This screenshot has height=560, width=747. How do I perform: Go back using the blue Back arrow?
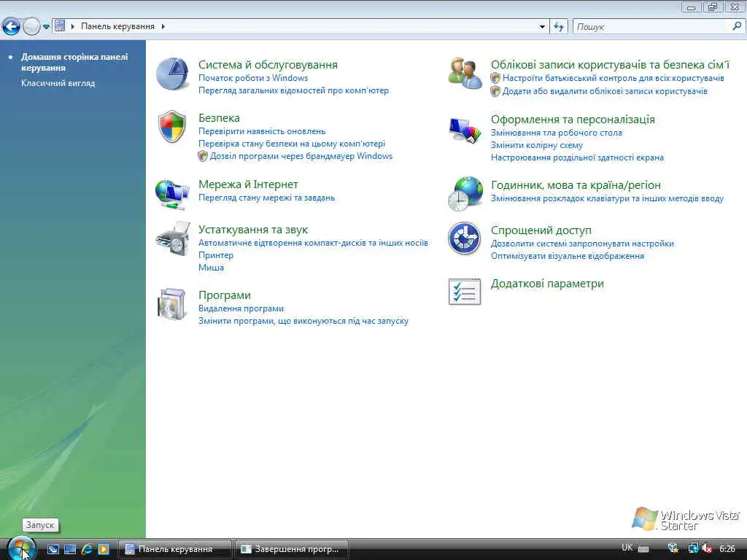click(x=12, y=27)
